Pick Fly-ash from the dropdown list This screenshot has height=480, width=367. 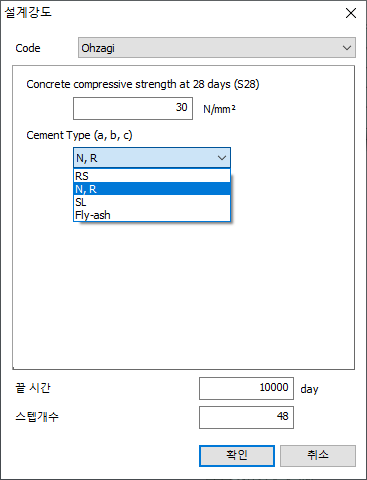(x=152, y=215)
